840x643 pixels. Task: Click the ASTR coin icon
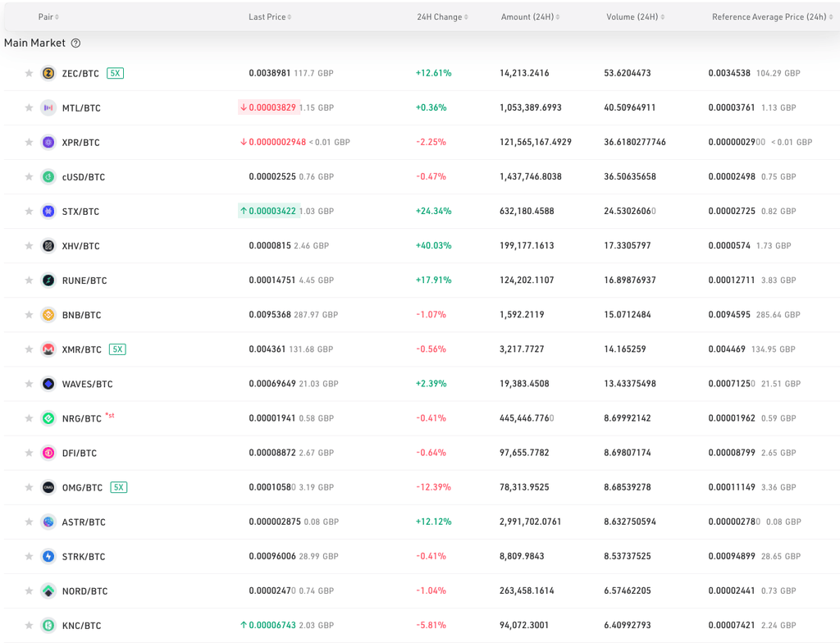tap(48, 522)
